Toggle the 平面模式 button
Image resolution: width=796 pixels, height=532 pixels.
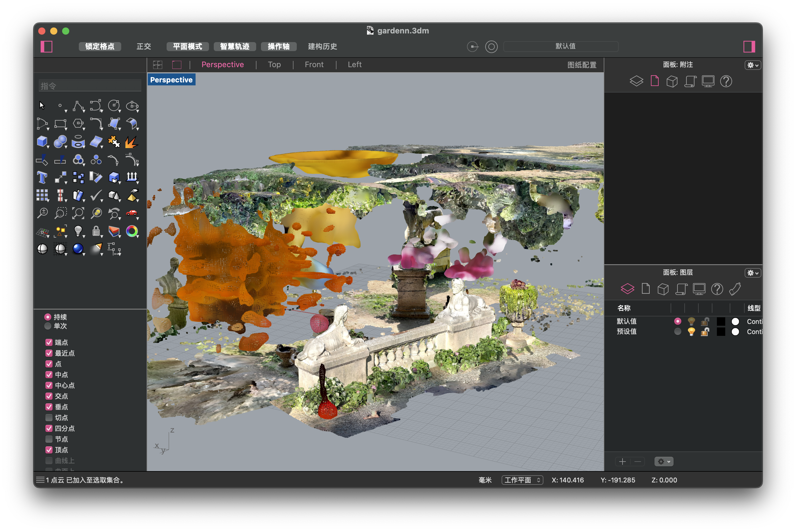[x=188, y=47]
